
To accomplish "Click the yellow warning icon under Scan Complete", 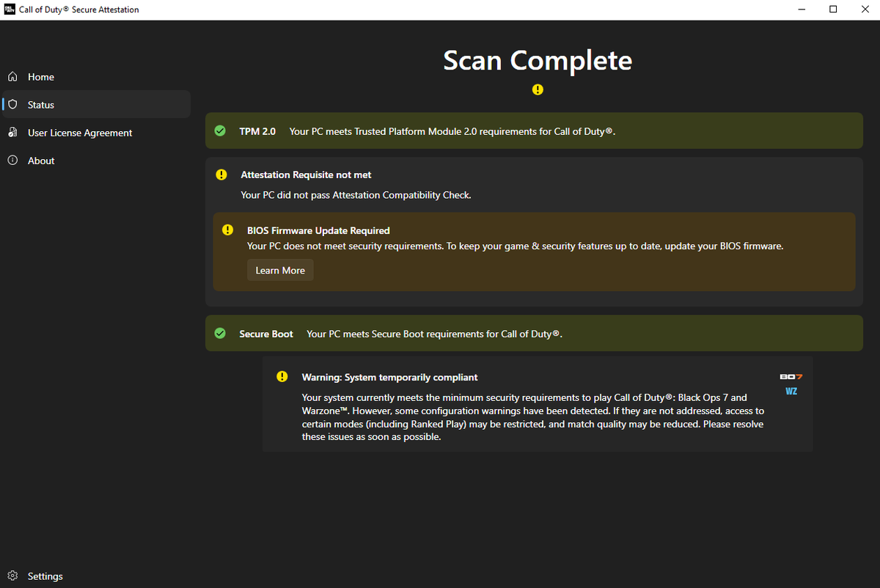I will [538, 89].
